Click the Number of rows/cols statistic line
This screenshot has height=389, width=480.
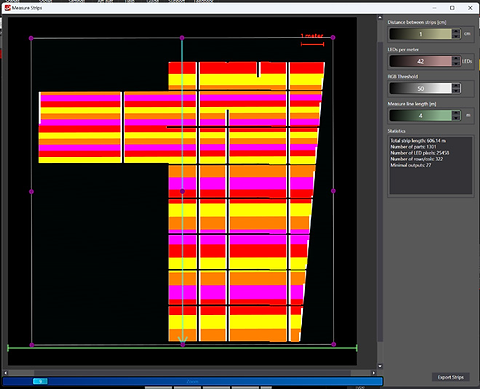click(417, 159)
